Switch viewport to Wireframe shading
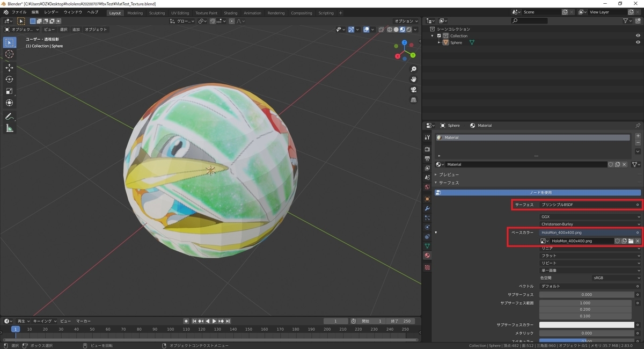The image size is (644, 349). click(x=390, y=30)
